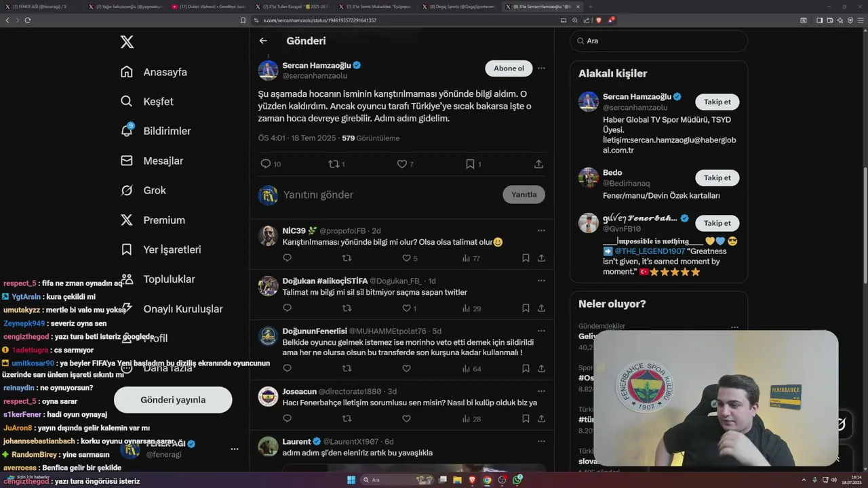Open Anasayfa home page
The width and height of the screenshot is (868, 488).
point(154,72)
